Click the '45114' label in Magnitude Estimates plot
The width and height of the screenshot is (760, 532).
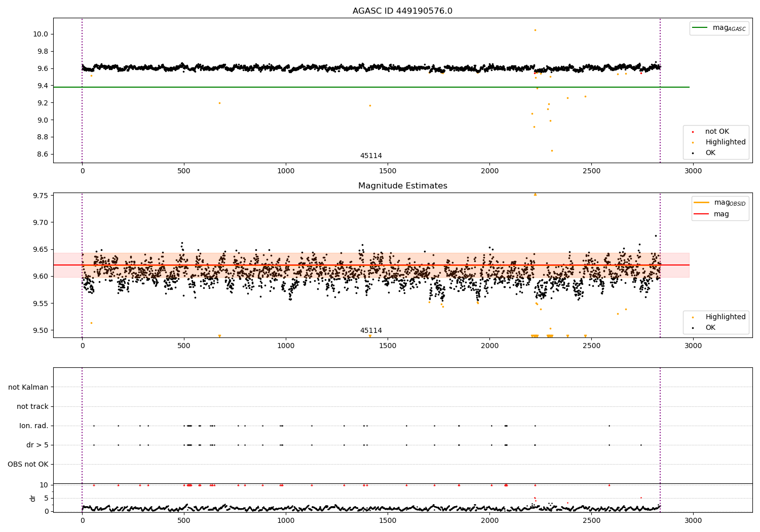[371, 331]
